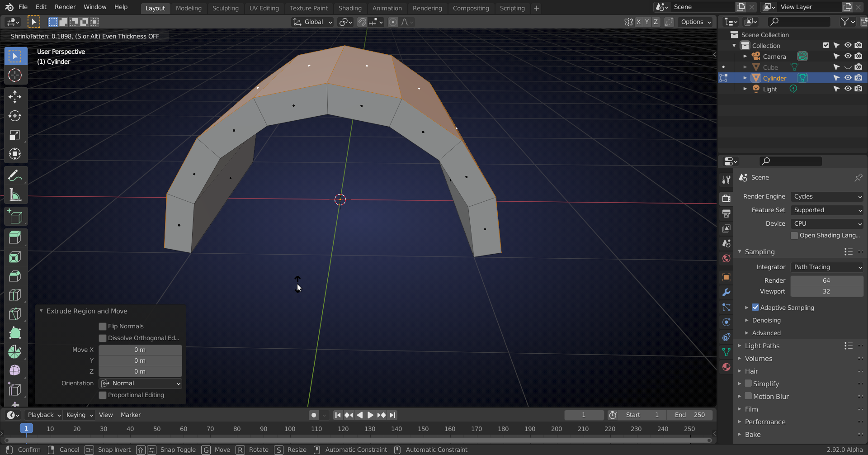Open the Render menu
The height and width of the screenshot is (455, 868).
(x=65, y=7)
